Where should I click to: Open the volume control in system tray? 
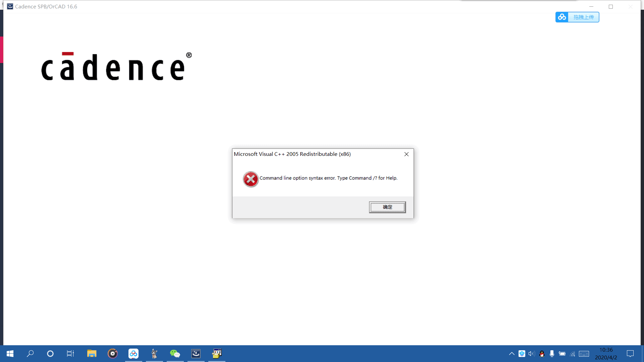pyautogui.click(x=532, y=354)
